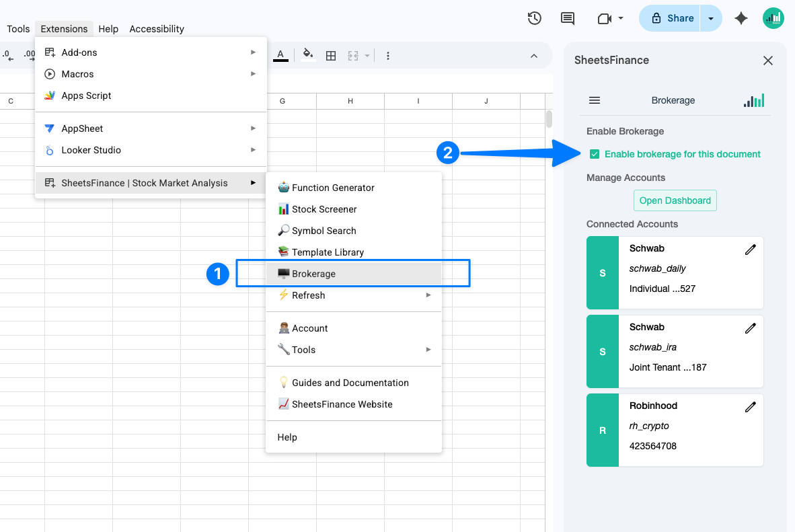Open the toolbar three-dot More menu
Screen dimensions: 795x532
click(x=388, y=56)
